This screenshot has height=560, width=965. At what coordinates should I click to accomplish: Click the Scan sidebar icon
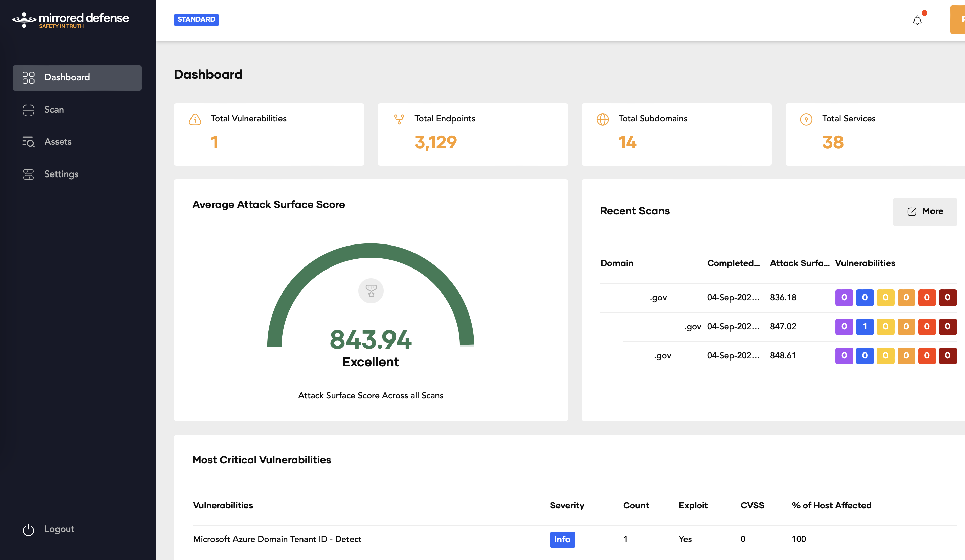(27, 109)
